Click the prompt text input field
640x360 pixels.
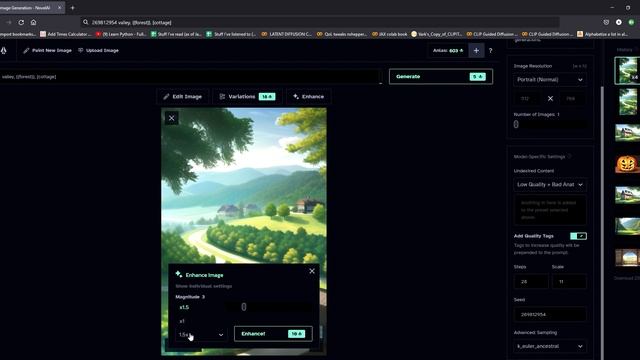pos(190,77)
